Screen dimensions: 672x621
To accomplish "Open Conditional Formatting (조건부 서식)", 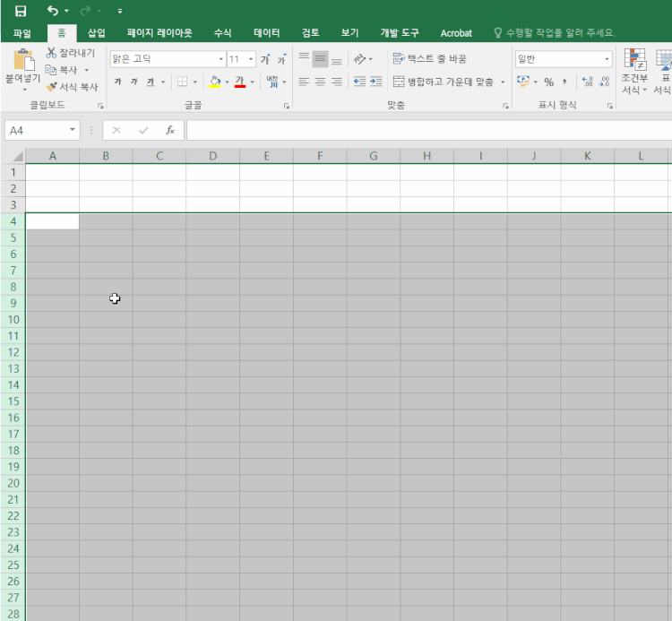I will pos(634,72).
